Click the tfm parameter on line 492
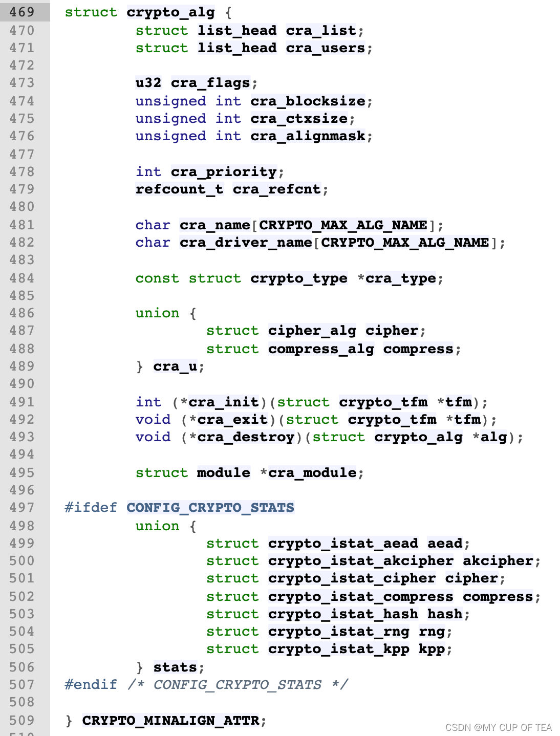This screenshot has width=560, height=736. click(467, 420)
